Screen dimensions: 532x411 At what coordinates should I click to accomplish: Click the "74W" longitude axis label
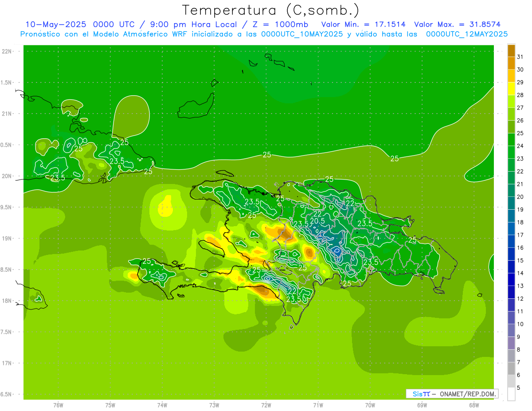tap(162, 405)
